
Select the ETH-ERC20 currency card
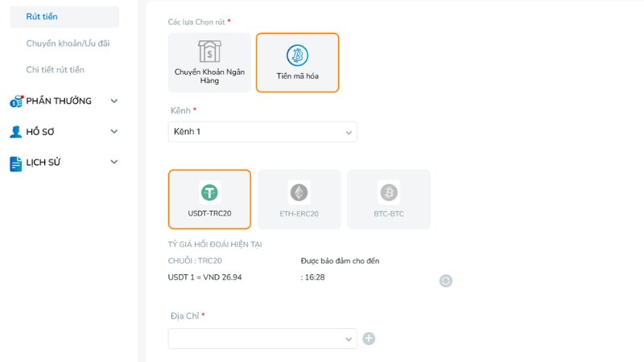click(299, 200)
